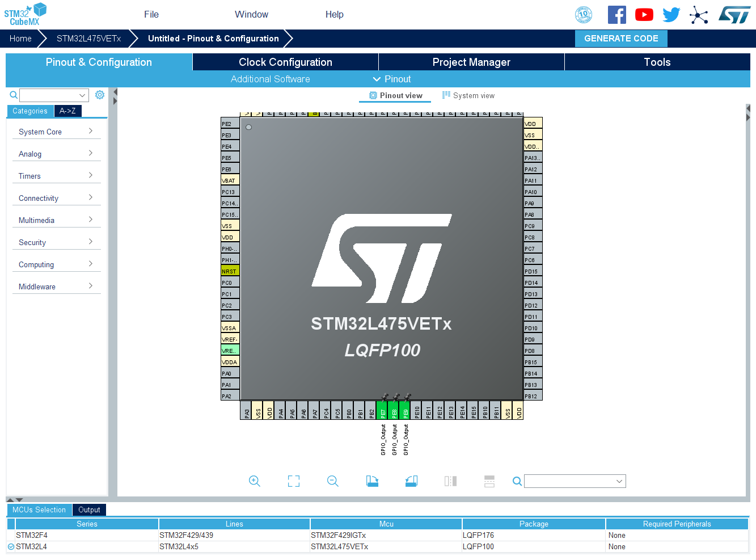756x560 pixels.
Task: Click the split layout icon in the toolbar
Action: click(489, 481)
